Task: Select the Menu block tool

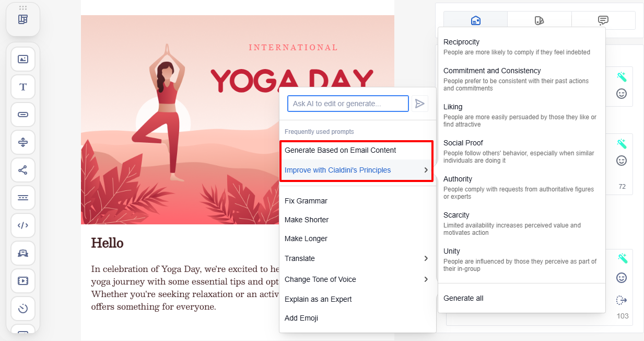Action: click(x=23, y=198)
